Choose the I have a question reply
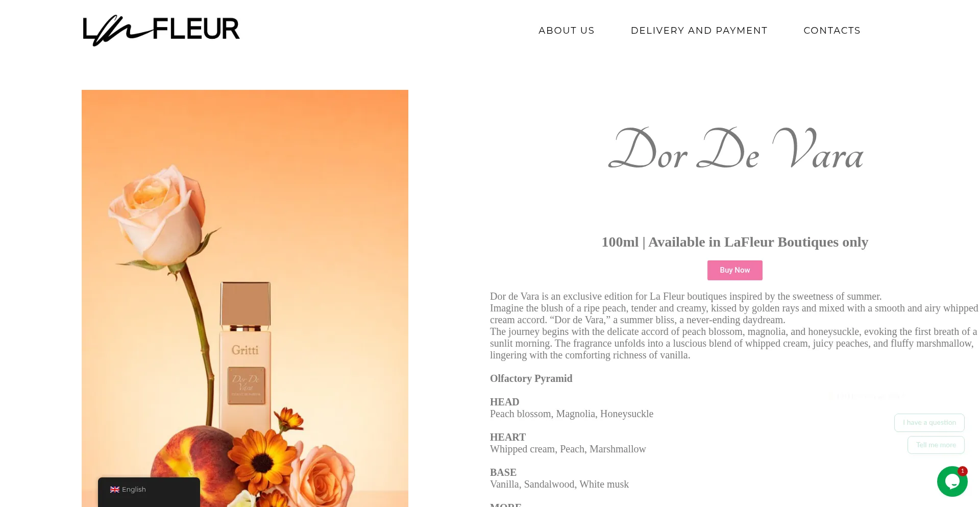Image resolution: width=980 pixels, height=507 pixels. tap(929, 423)
